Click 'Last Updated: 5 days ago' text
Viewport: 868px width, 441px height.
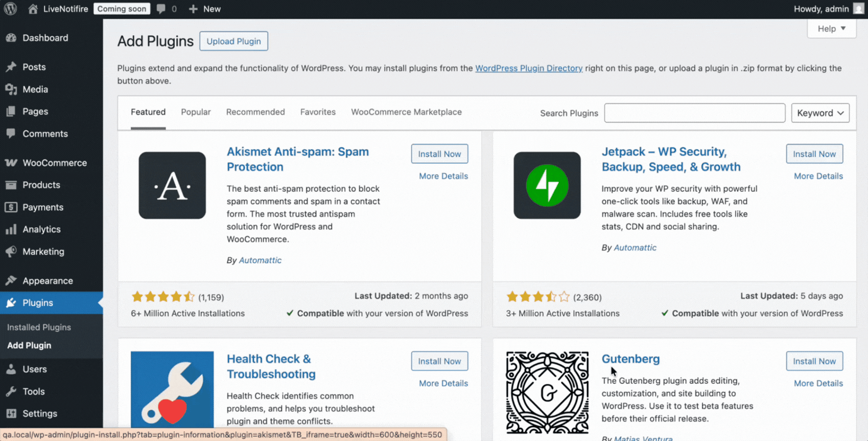pos(791,296)
